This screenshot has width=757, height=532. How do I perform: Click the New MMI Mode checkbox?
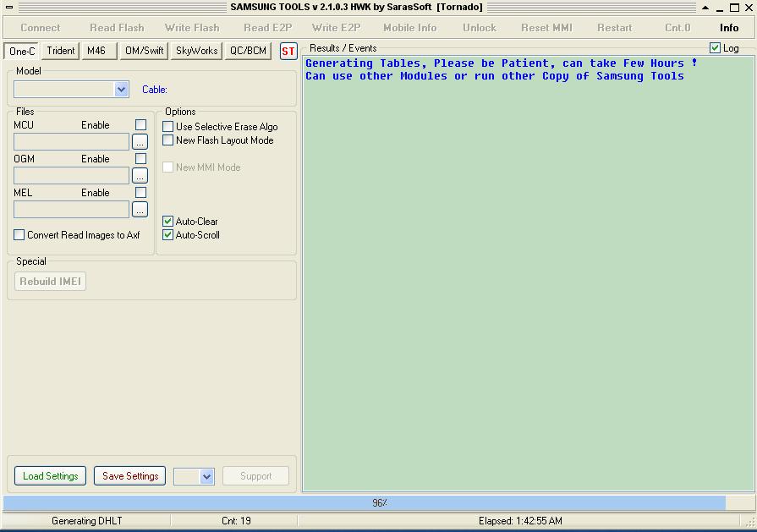coord(168,167)
